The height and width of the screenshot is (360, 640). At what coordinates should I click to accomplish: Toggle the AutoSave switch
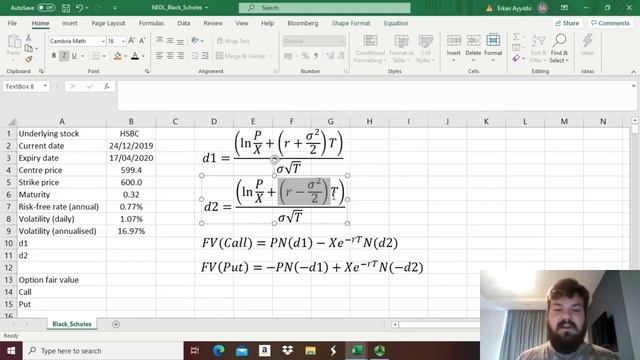pos(46,8)
